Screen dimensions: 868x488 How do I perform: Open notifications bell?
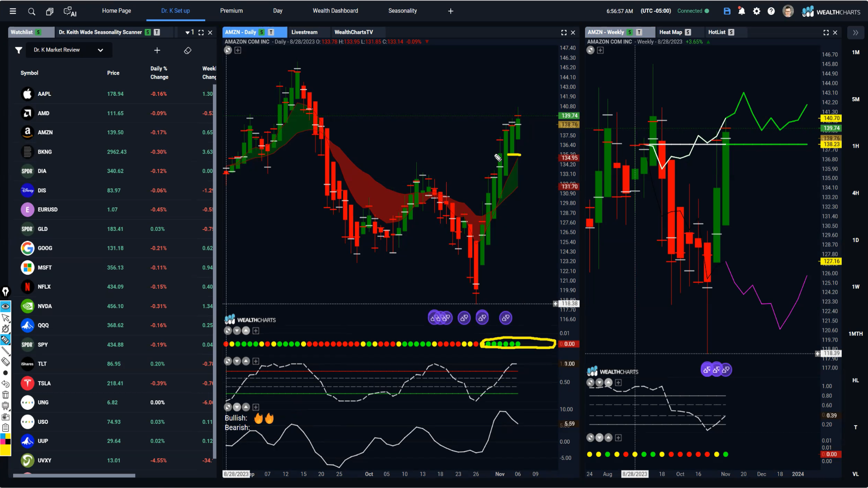(x=741, y=11)
